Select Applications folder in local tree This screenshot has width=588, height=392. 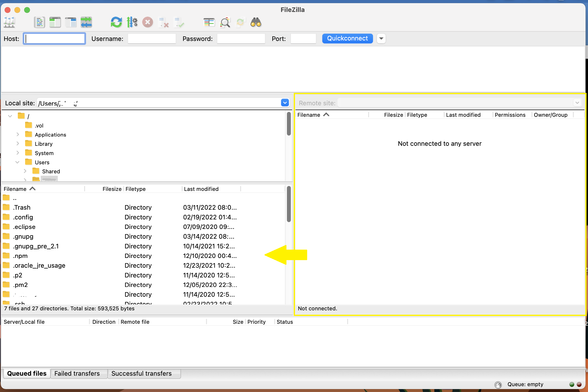pyautogui.click(x=50, y=135)
